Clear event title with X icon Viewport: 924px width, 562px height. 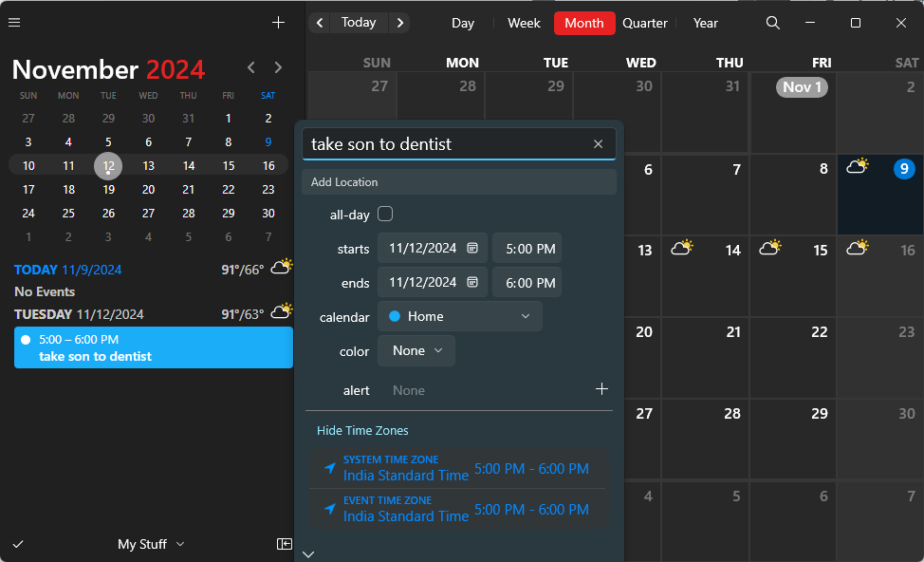click(x=598, y=144)
